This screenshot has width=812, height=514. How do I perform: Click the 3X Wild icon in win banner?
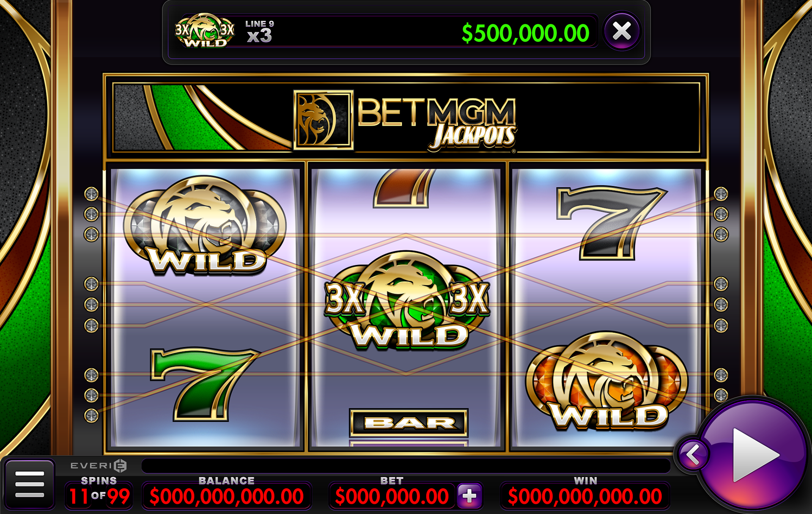(205, 30)
